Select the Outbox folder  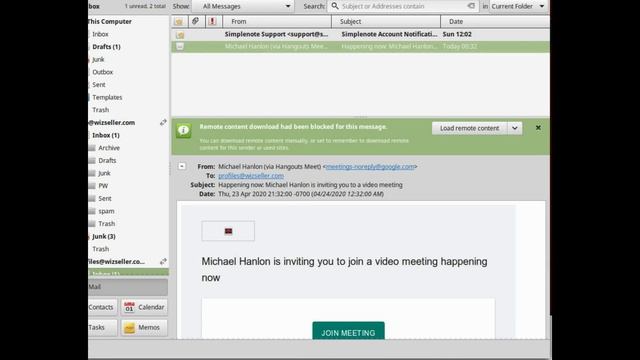[x=102, y=72]
